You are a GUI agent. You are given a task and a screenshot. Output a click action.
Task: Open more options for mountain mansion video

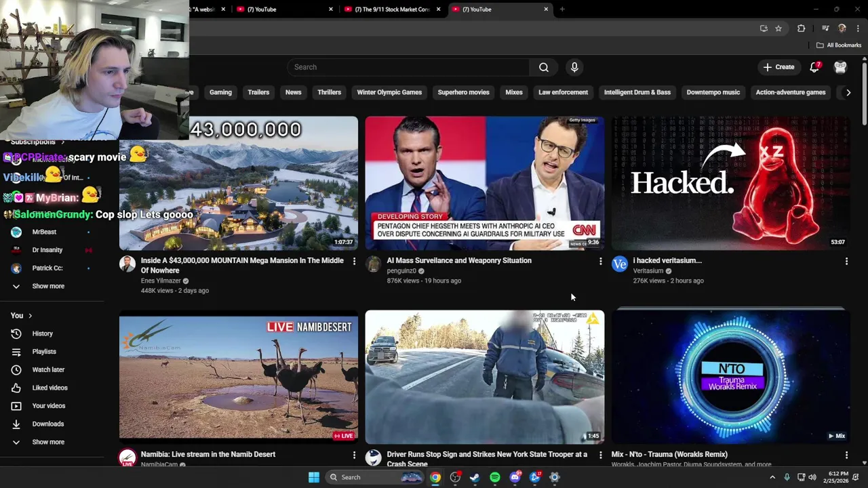(x=354, y=261)
